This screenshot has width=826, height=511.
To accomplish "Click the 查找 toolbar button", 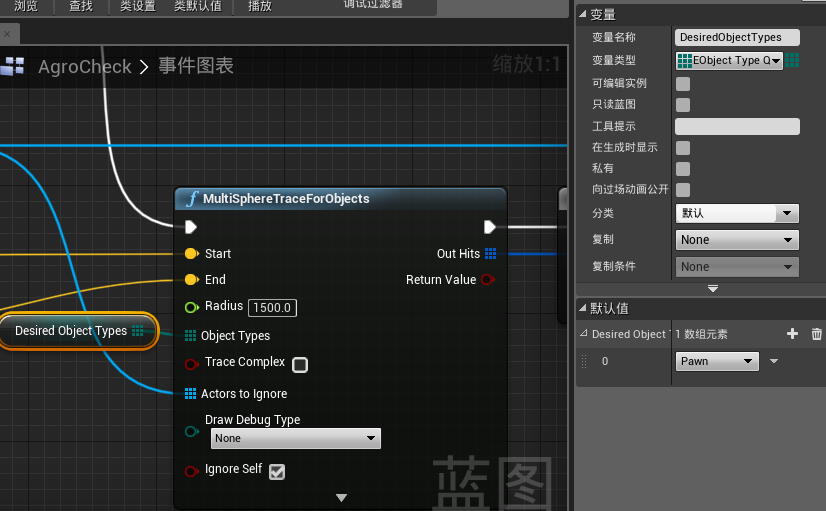I will [x=81, y=6].
